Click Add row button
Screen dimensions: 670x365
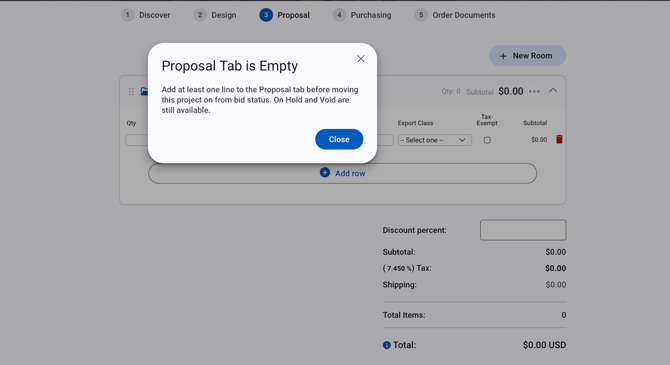click(342, 173)
